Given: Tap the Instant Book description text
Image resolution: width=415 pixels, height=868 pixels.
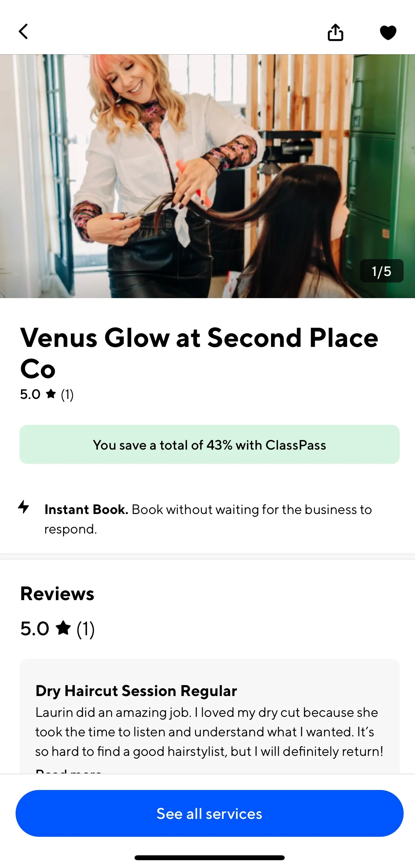Looking at the screenshot, I should (x=208, y=519).
